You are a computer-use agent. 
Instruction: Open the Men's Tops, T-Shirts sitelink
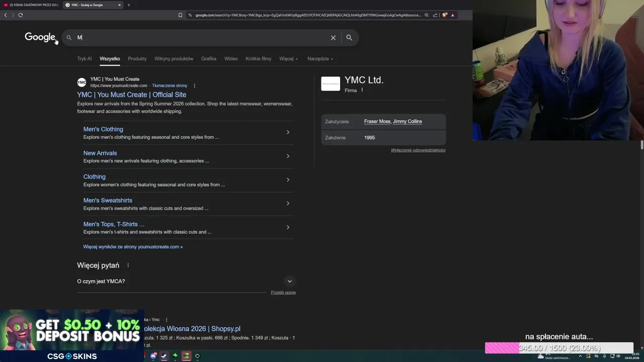coord(114,224)
